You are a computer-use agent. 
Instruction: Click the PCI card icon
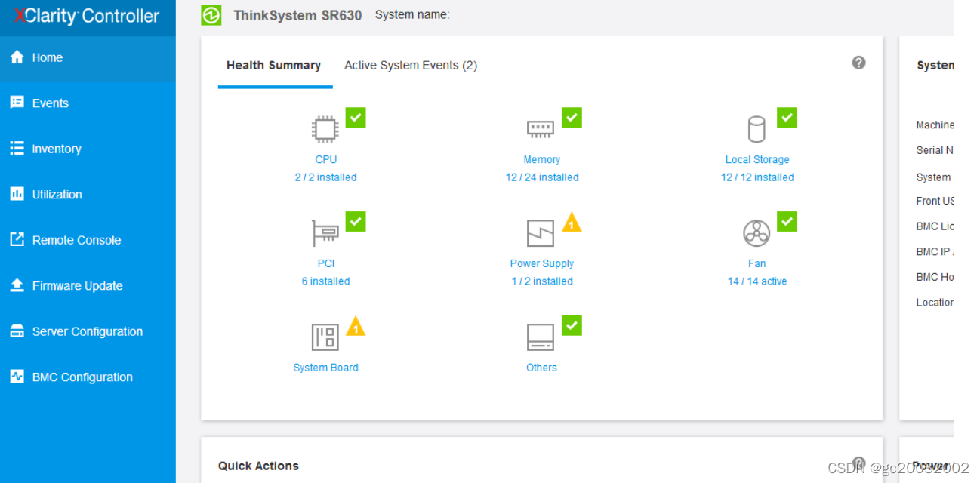[x=325, y=233]
